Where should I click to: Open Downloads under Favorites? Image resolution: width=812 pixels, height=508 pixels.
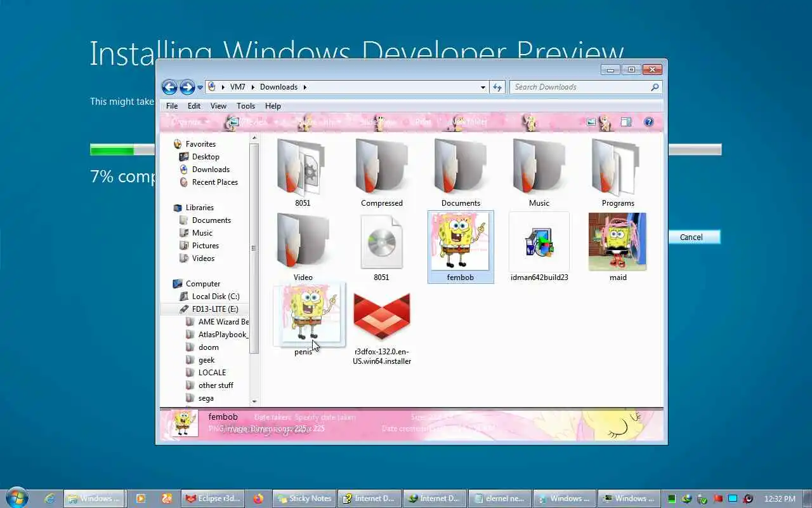(x=211, y=170)
